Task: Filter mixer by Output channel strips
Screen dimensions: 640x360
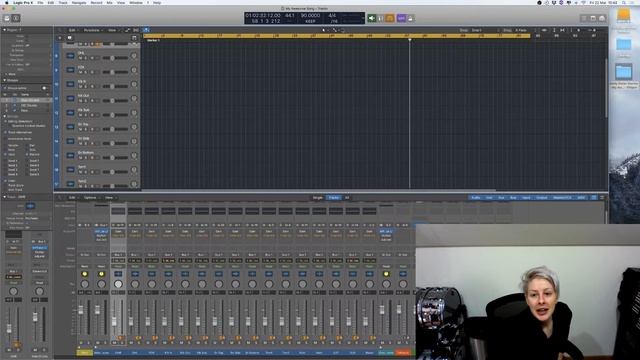Action: (x=542, y=198)
